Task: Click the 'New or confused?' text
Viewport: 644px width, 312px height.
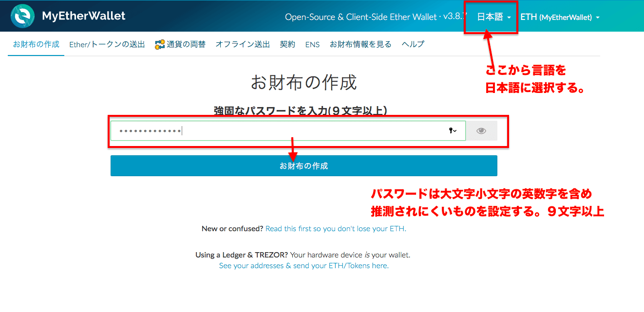Action: pyautogui.click(x=232, y=229)
